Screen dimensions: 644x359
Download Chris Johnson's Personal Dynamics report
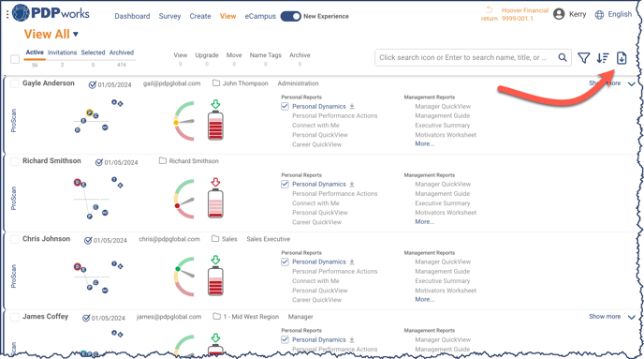352,262
